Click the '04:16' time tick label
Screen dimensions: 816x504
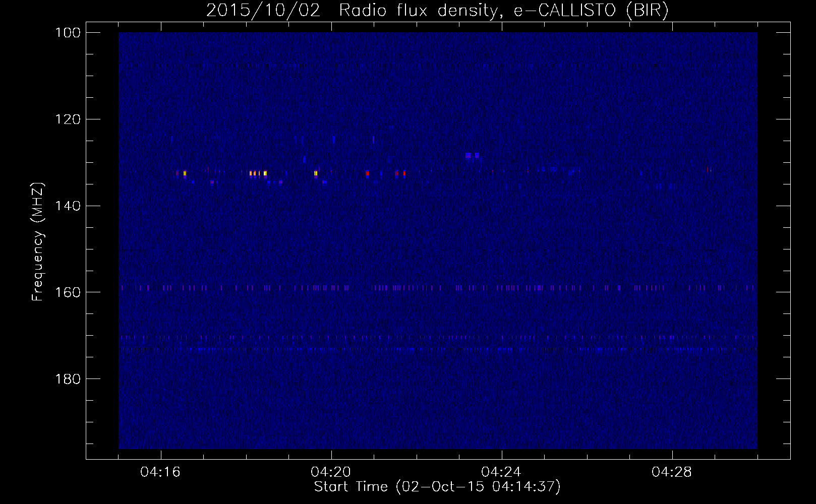click(160, 472)
